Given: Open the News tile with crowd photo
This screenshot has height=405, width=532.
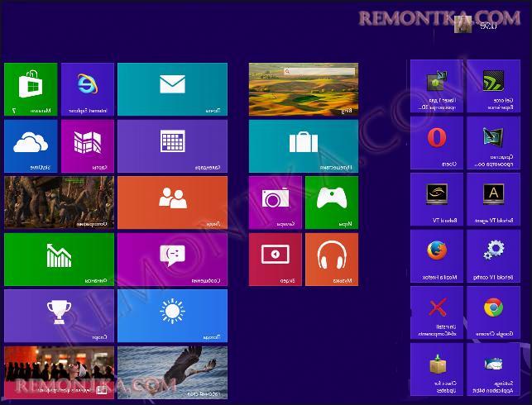Looking at the screenshot, I should [x=59, y=372].
